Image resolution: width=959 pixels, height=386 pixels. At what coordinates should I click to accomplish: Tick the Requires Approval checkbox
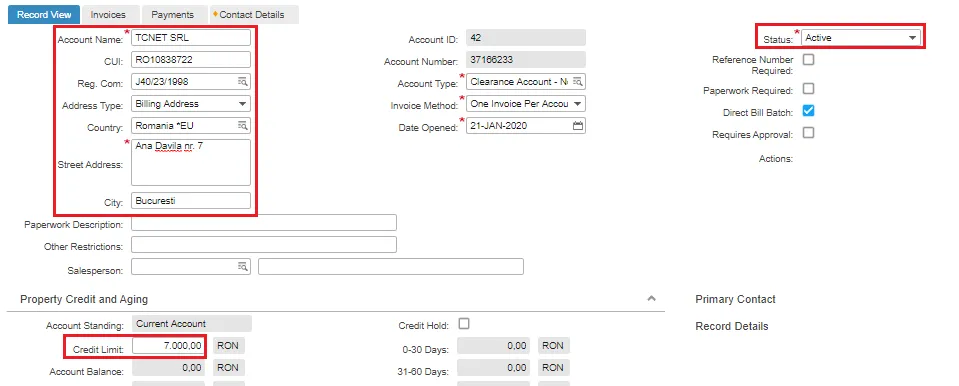coord(809,133)
